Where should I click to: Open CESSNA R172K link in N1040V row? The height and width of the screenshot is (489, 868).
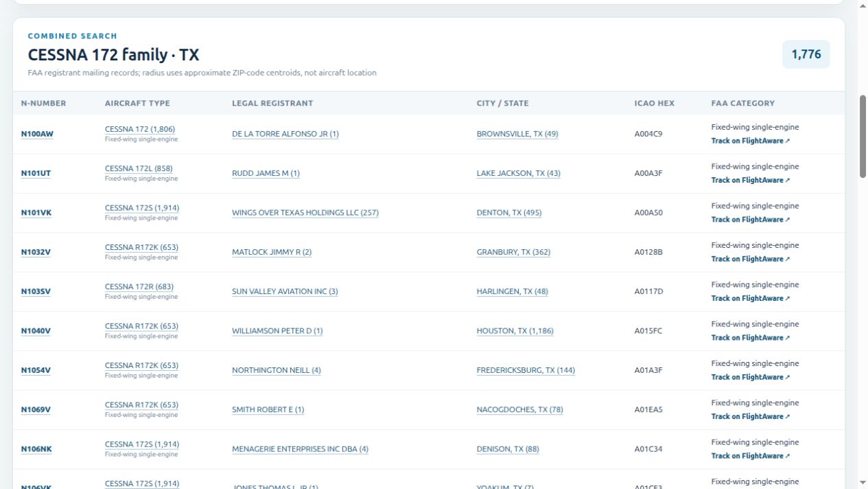141,326
